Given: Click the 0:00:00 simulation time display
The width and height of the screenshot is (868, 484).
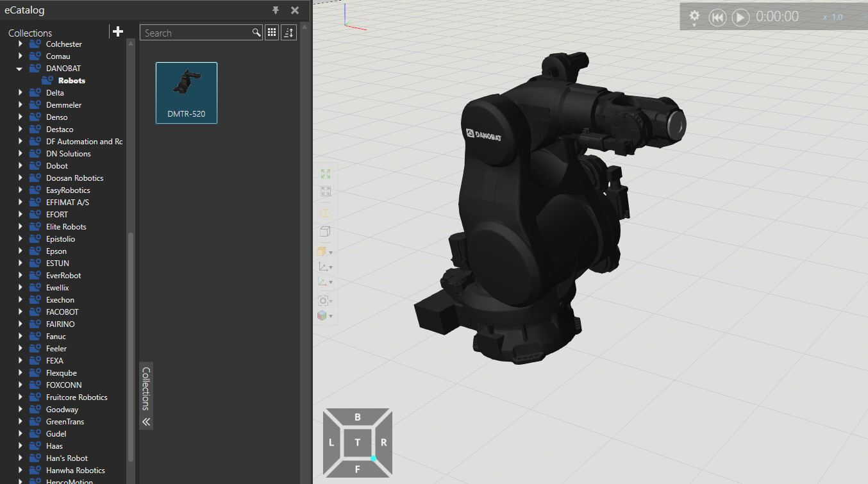Looking at the screenshot, I should click(778, 17).
